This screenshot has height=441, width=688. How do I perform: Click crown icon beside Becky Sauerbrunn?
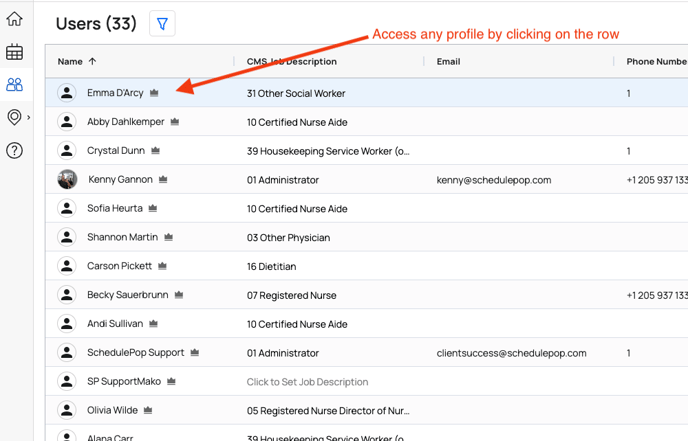coord(179,295)
